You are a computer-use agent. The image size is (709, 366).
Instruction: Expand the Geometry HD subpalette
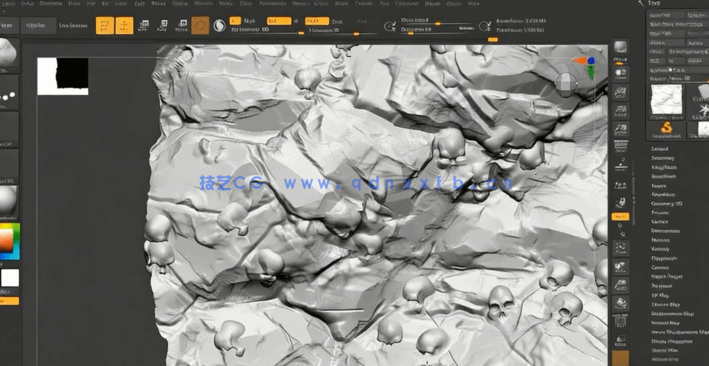coord(666,204)
